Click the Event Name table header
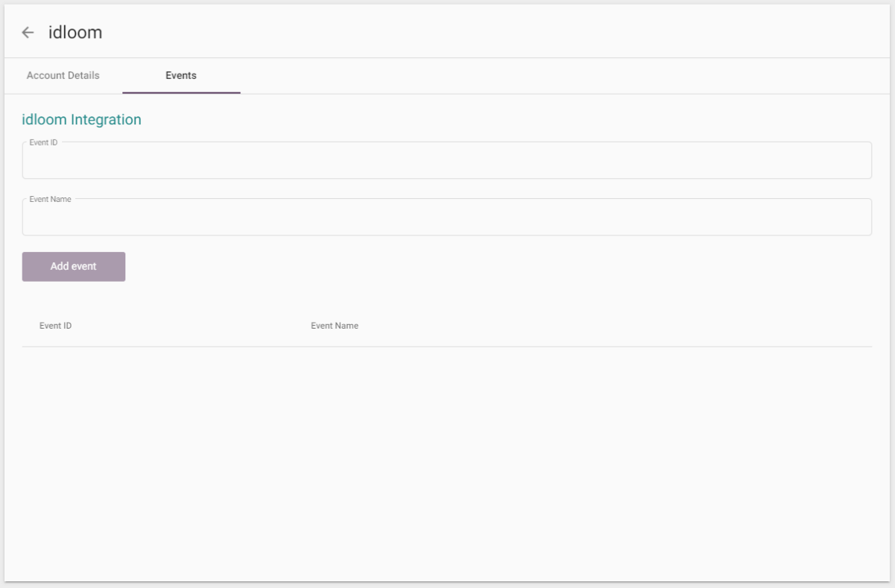Viewport: 895px width, 588px height. pyautogui.click(x=333, y=326)
